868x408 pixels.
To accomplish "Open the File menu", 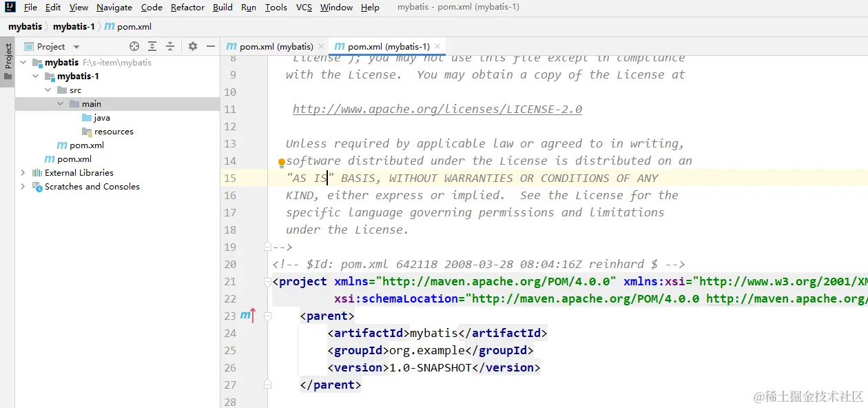I will (30, 8).
